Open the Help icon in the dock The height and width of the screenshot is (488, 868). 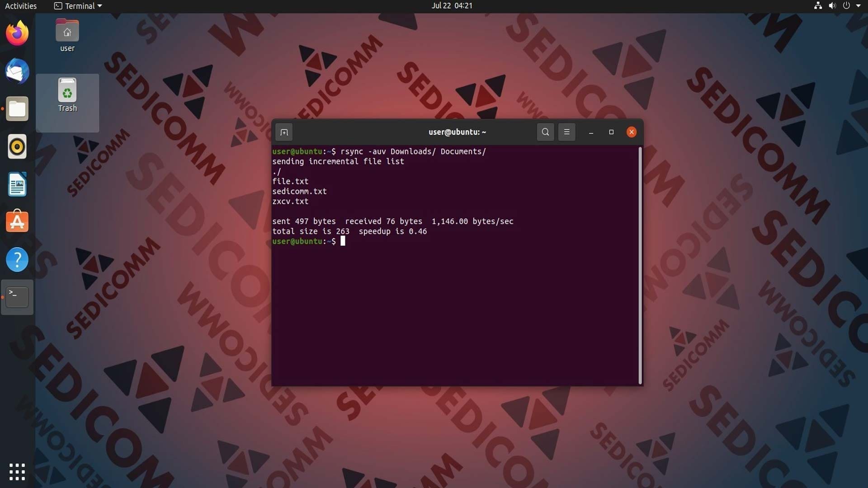click(17, 259)
